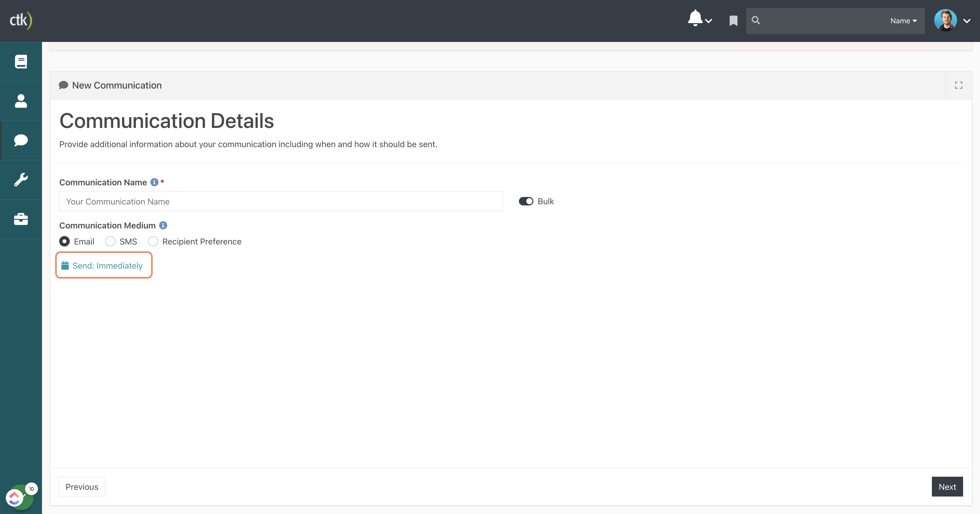Click the ctk logo in the header

[20, 20]
